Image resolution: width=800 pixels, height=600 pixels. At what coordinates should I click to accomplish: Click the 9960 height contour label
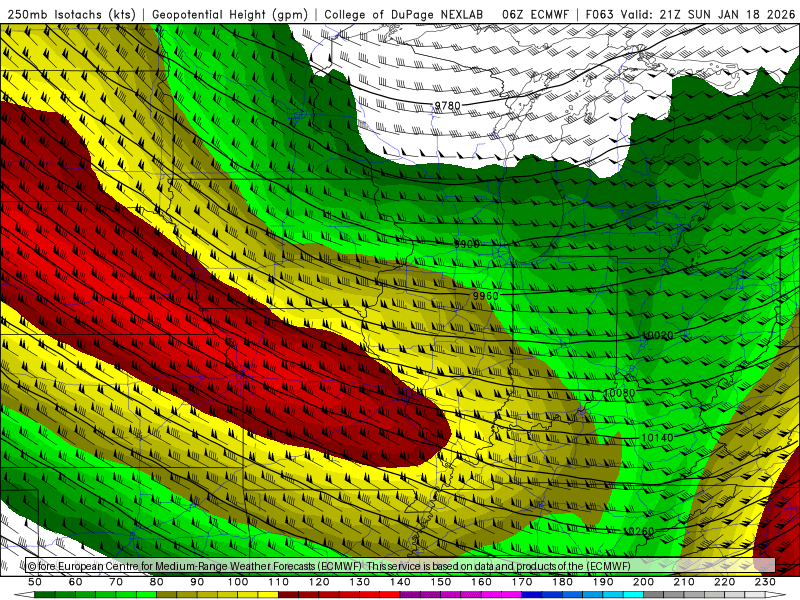[485, 296]
